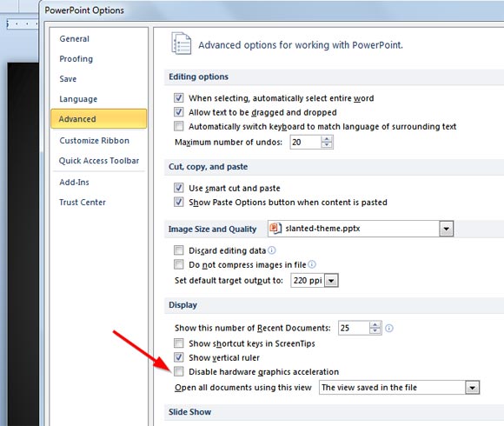Click the slanted-theme.pptx PowerPoint file icon

pyautogui.click(x=275, y=228)
